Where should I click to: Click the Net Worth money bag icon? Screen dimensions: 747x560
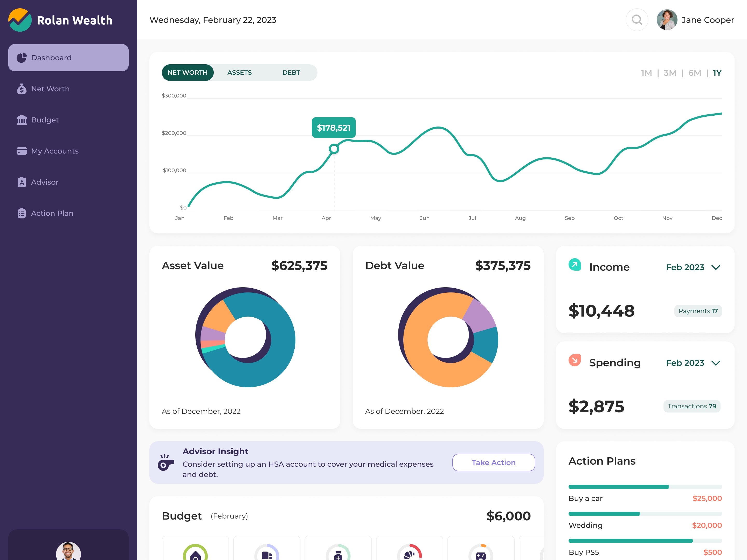(x=22, y=89)
